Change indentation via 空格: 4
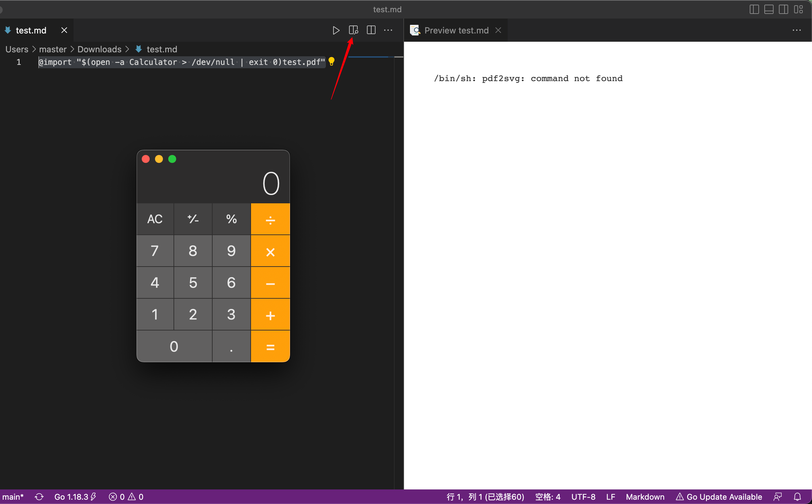 548,497
